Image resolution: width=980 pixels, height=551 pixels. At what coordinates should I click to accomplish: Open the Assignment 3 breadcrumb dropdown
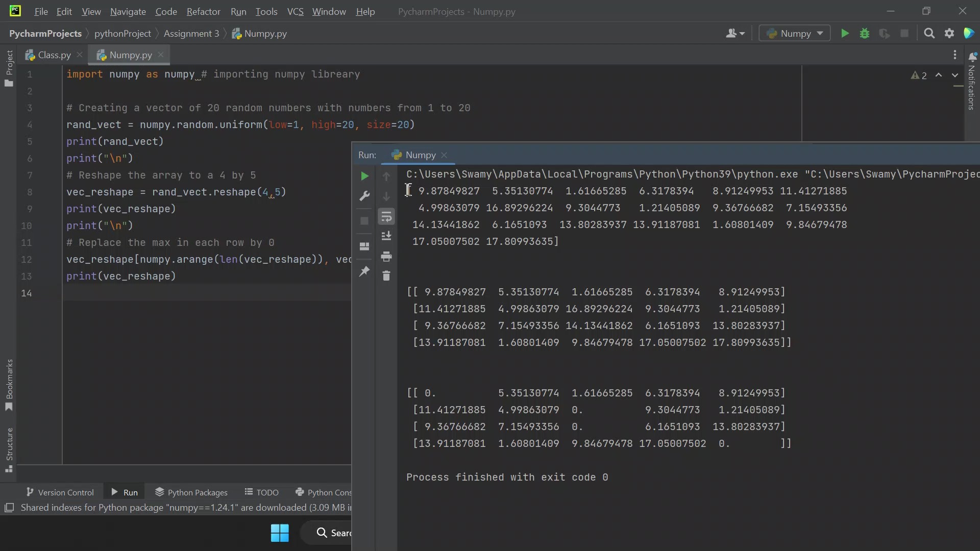pyautogui.click(x=192, y=34)
